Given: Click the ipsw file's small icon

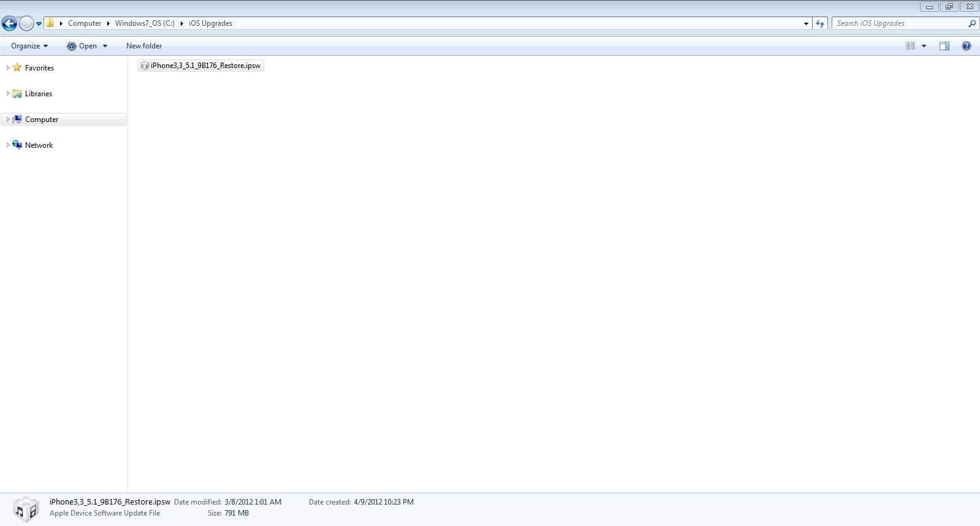Looking at the screenshot, I should (x=145, y=66).
